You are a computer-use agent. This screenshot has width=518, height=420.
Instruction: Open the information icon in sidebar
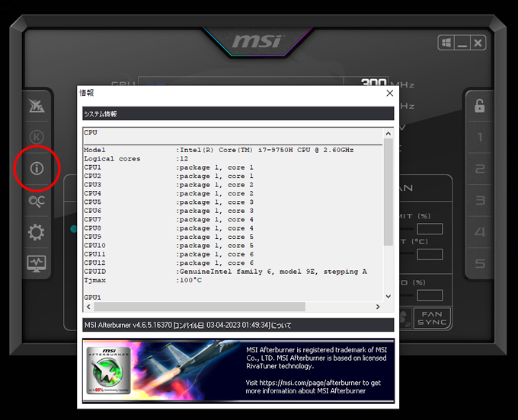(x=37, y=168)
